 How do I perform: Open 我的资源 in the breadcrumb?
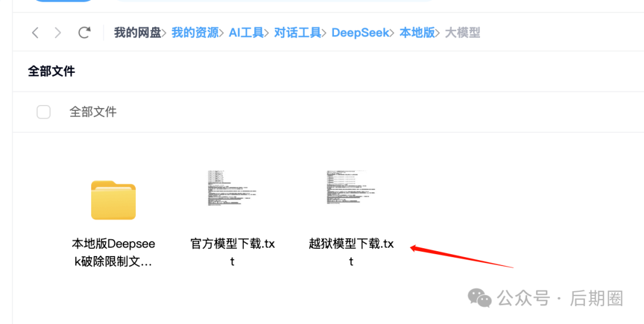(x=195, y=32)
